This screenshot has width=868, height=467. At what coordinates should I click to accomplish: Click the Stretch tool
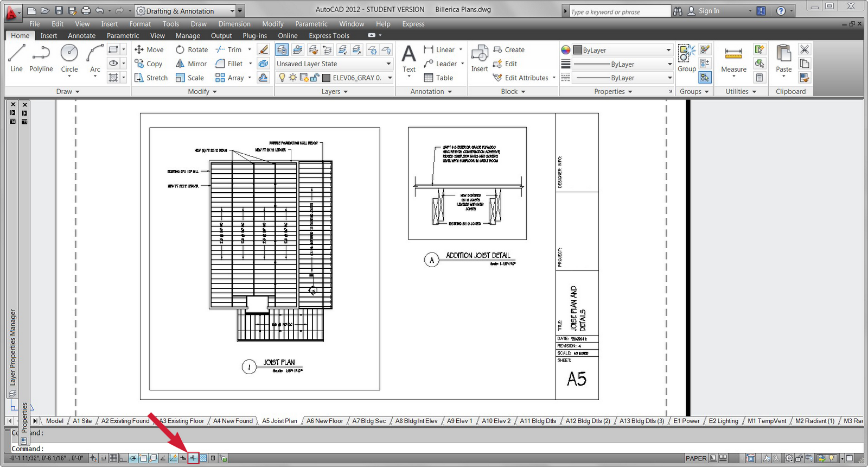151,78
